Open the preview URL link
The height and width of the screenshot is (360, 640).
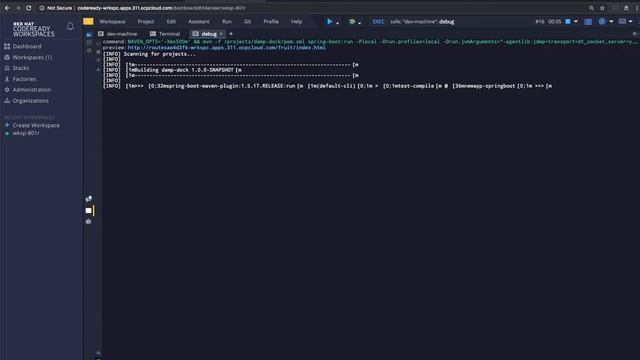click(x=227, y=47)
